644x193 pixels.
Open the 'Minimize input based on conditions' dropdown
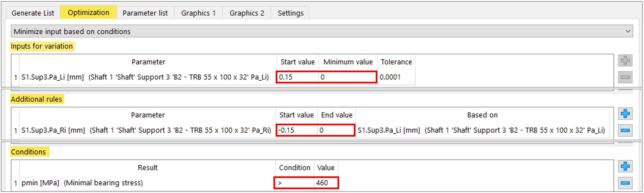tap(628, 31)
